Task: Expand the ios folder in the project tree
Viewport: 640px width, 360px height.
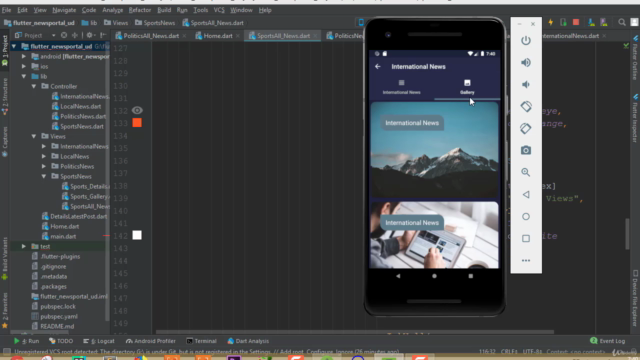Action: (24, 67)
